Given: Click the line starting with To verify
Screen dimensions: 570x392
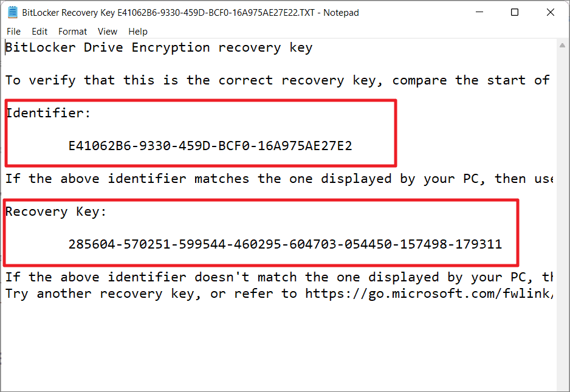Looking at the screenshot, I should [x=182, y=80].
